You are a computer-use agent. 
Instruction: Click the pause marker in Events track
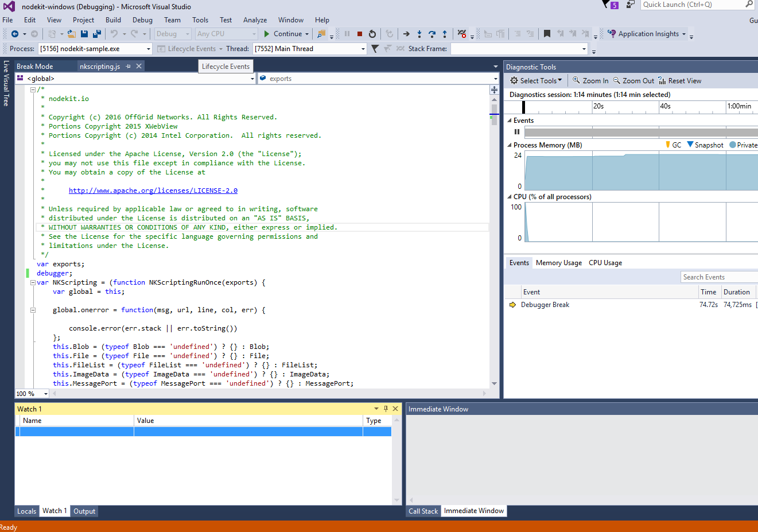coord(517,132)
